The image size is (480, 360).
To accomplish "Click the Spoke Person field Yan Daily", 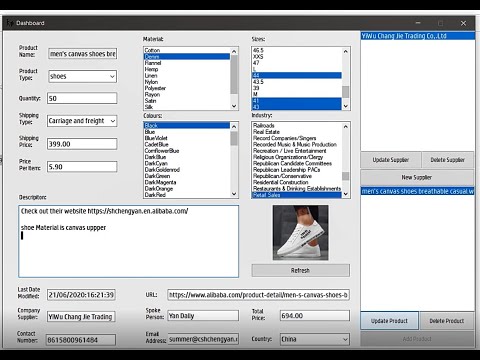I will click(x=203, y=316).
